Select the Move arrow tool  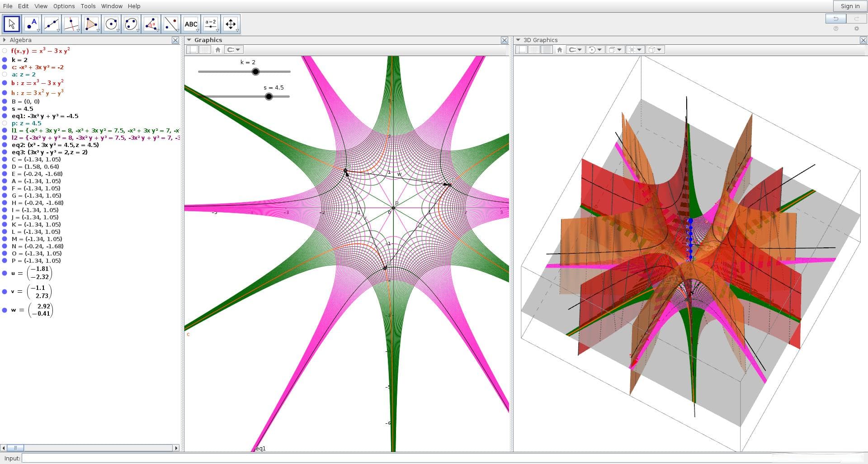pyautogui.click(x=12, y=24)
